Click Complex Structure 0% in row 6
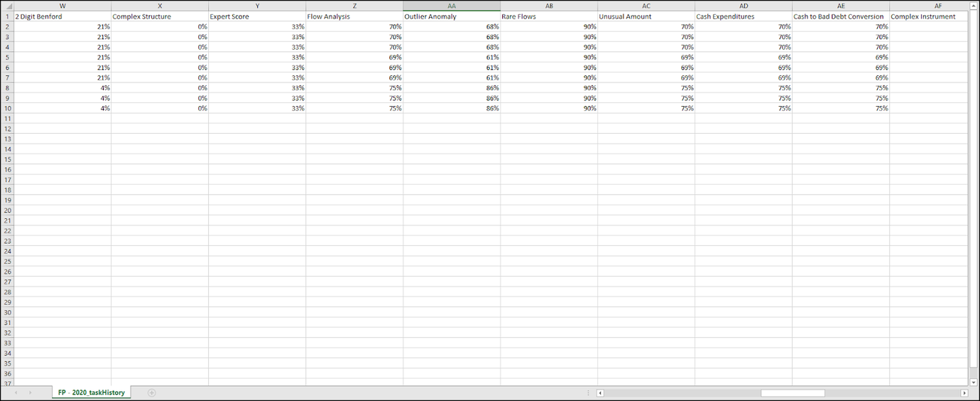The height and width of the screenshot is (401, 980). click(160, 68)
